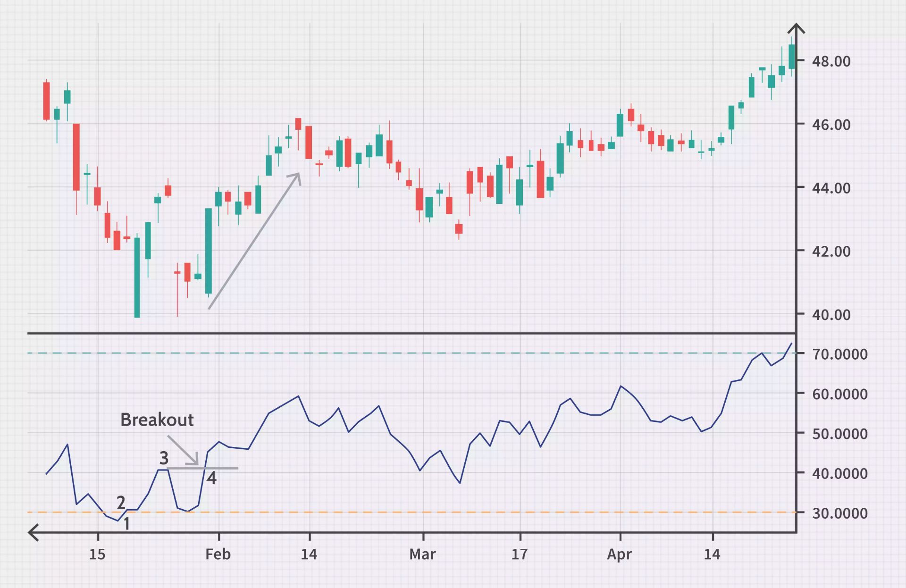Select the 48.00 price axis label
Viewport: 906px width, 588px height.
831,61
